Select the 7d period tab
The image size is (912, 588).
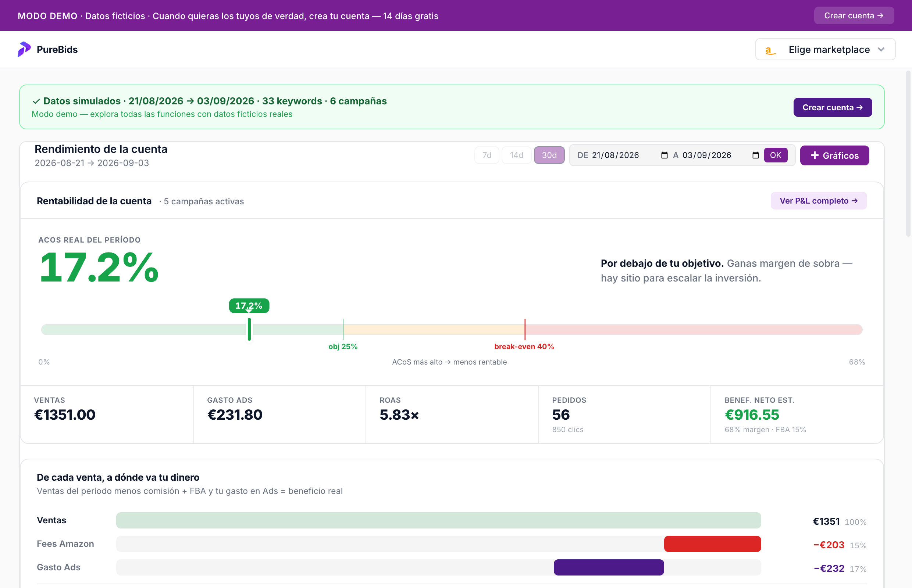[487, 155]
